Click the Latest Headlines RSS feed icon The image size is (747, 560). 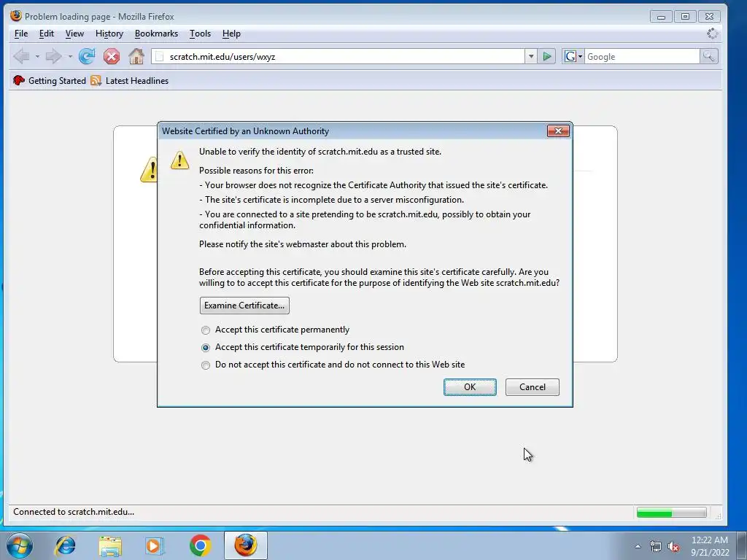pos(96,80)
